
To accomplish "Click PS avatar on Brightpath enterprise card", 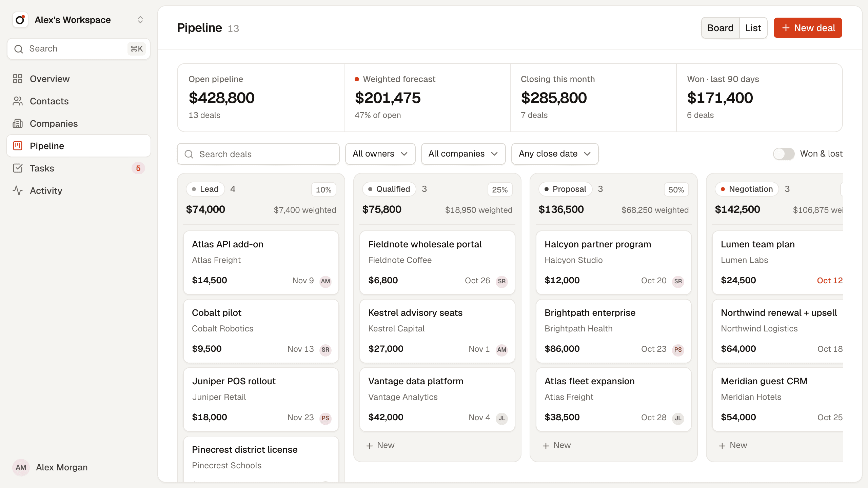I will [678, 349].
